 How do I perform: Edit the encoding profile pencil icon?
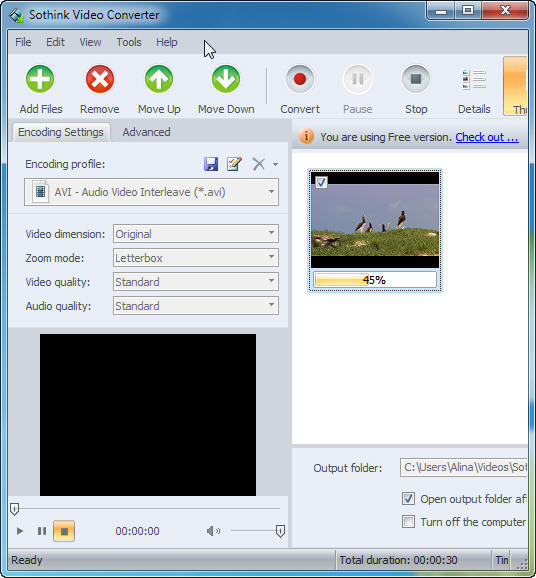tap(234, 164)
